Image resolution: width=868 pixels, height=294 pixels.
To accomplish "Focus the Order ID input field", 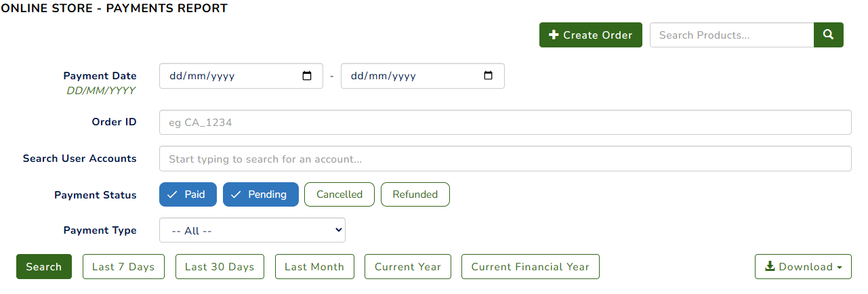I will click(505, 123).
